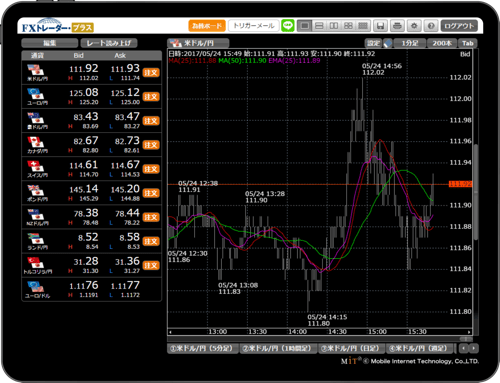Image resolution: width=500 pixels, height=383 pixels.
Task: Switch to ①米ドル/円 (5分足) tab
Action: click(203, 348)
